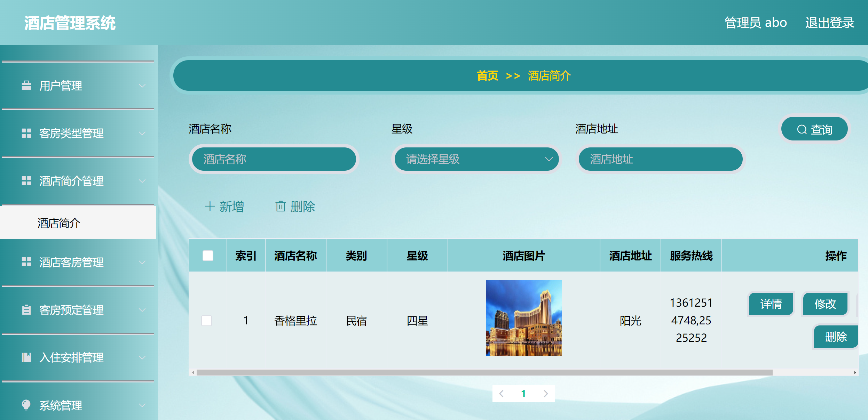The width and height of the screenshot is (868, 420).
Task: Click the plus icon next to 新增
Action: tap(210, 206)
